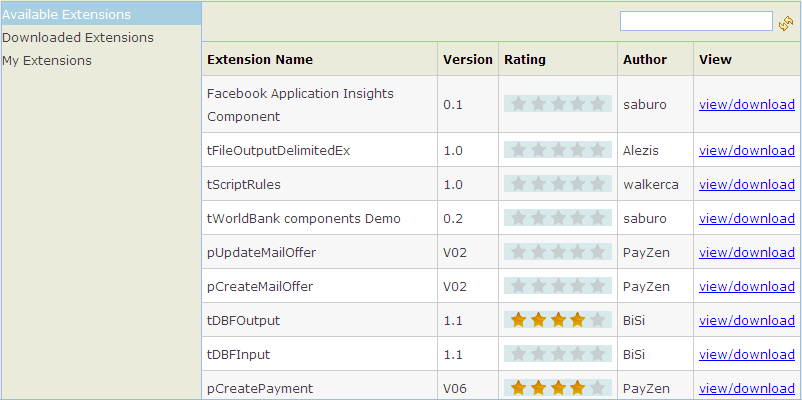Click the star rating of tDBFOutput
Image resolution: width=802 pixels, height=400 pixels.
coord(558,320)
